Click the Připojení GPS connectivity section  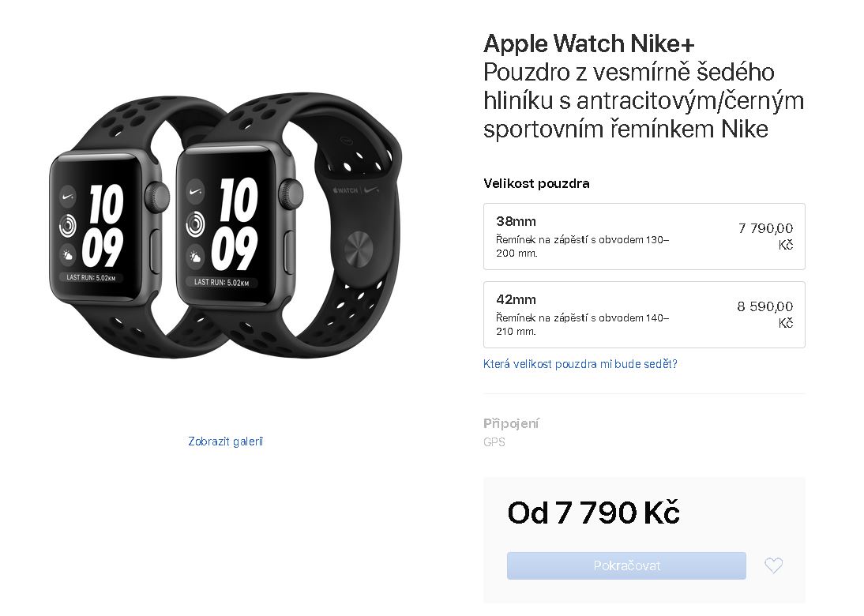(511, 432)
